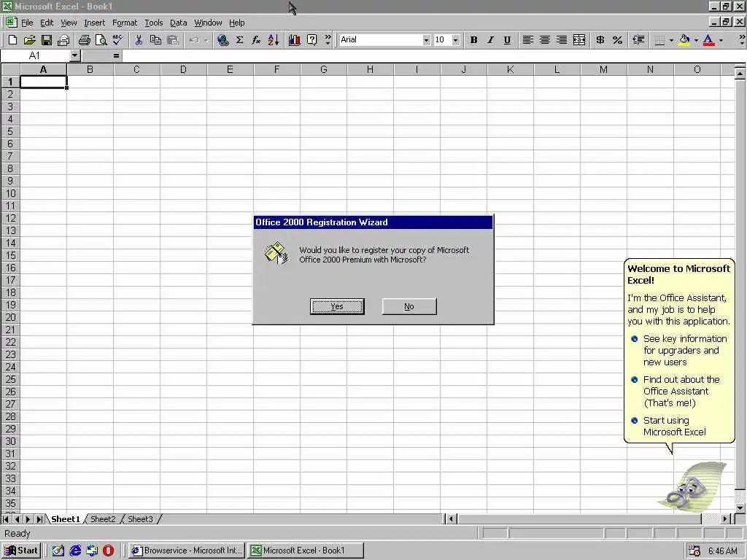The width and height of the screenshot is (747, 560).
Task: Switch to Sheet3 tab
Action: 140,519
